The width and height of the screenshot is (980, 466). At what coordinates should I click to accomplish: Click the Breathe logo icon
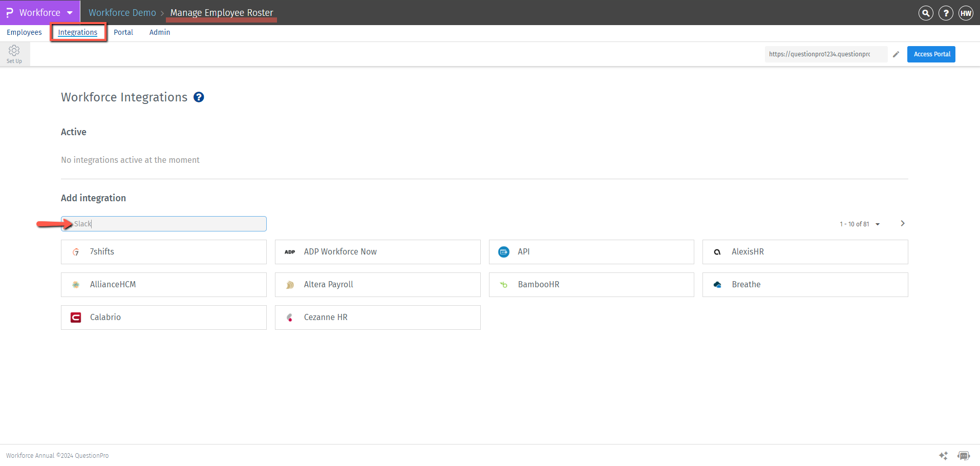717,285
